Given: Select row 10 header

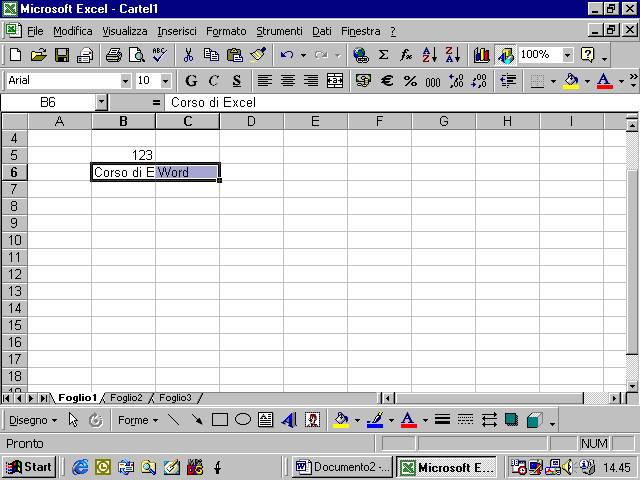Looking at the screenshot, I should click(x=14, y=240).
